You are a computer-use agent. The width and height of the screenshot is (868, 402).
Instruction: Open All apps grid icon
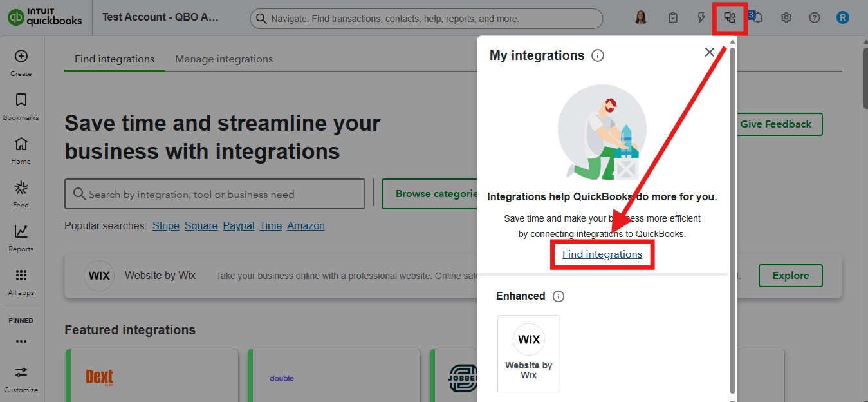point(21,276)
